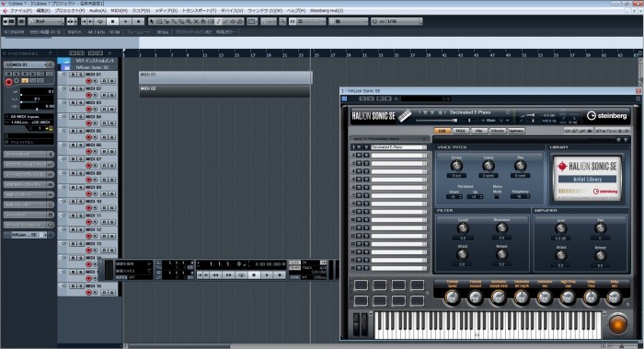
Task: Mute HALion program slot 1
Action: [x=359, y=147]
